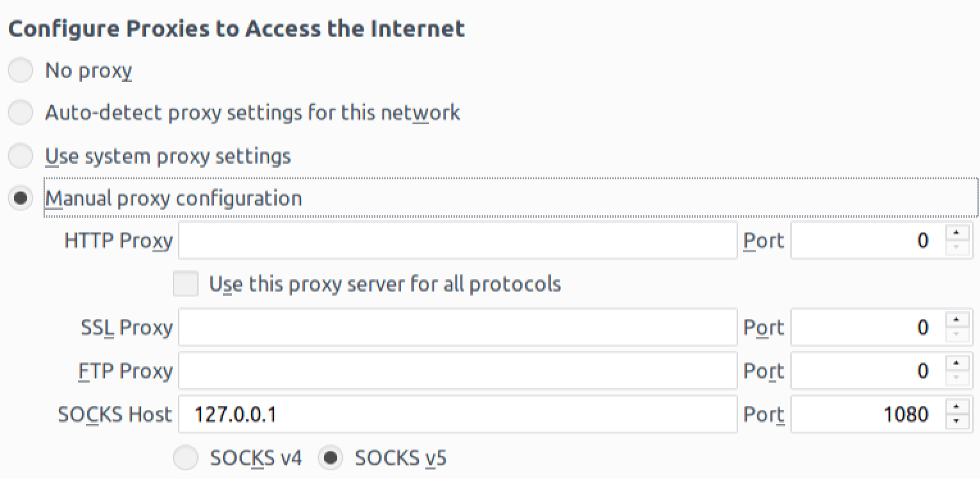
Task: Increase FTP Proxy port with up arrow
Action: coord(957,363)
